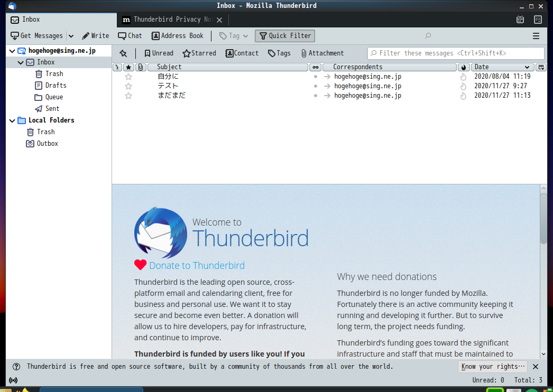Open the Queue folder
The image size is (553, 392).
[54, 97]
